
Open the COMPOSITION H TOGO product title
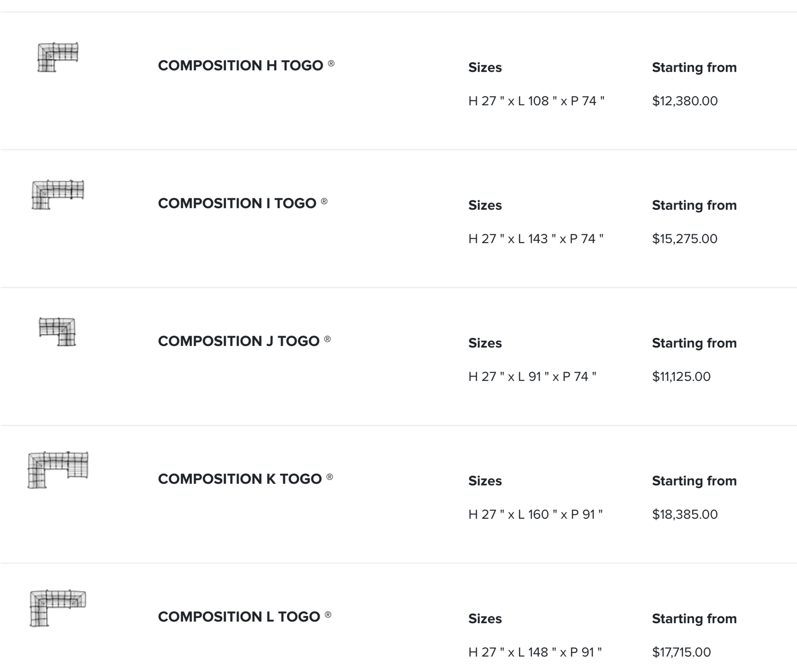click(x=240, y=66)
